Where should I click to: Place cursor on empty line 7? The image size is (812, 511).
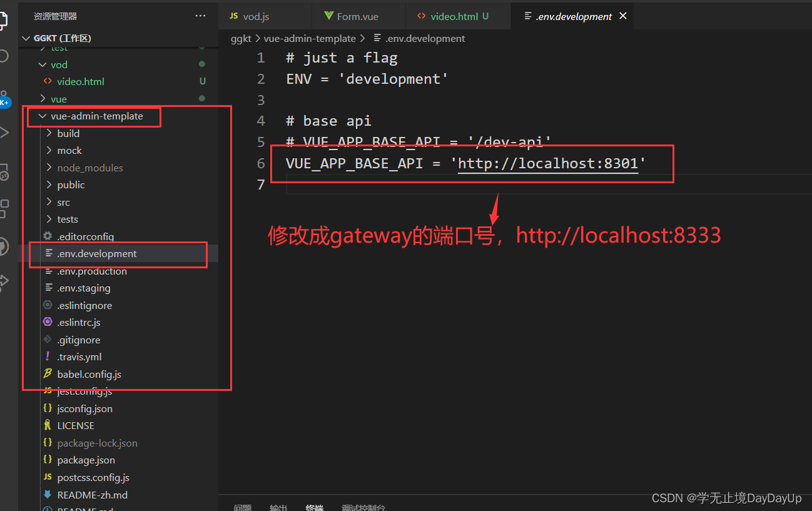[549, 185]
